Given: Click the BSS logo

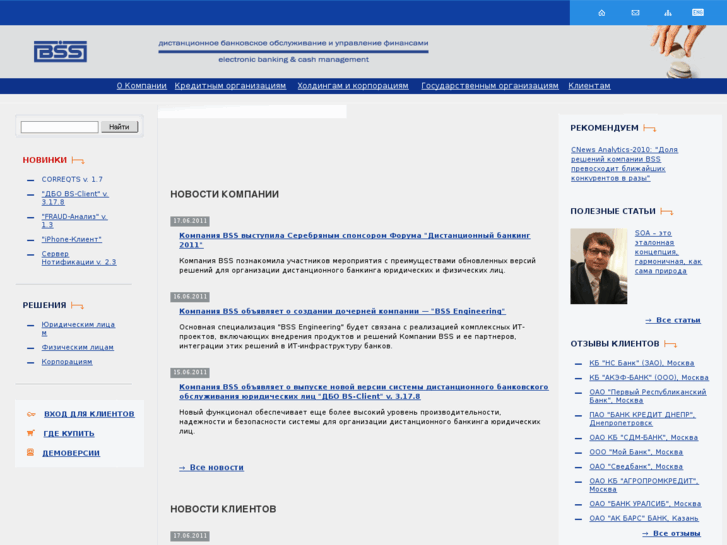Looking at the screenshot, I should coord(60,51).
